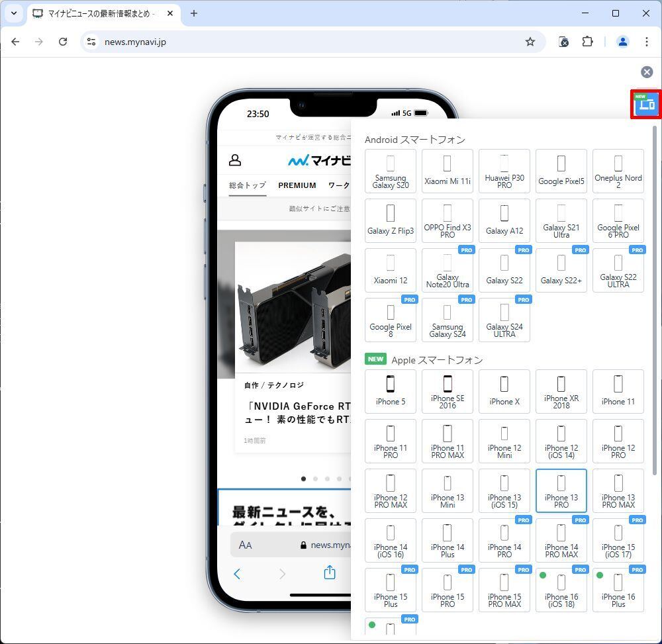Bookmark this page with the star icon
Image resolution: width=662 pixels, height=644 pixels.
click(x=530, y=42)
